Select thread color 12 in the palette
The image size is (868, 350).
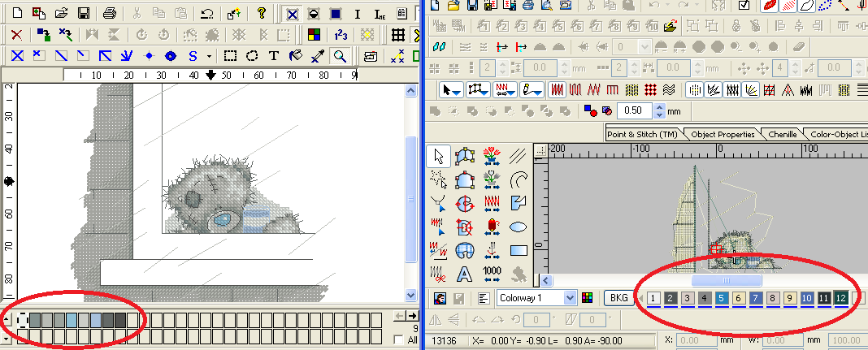840,299
